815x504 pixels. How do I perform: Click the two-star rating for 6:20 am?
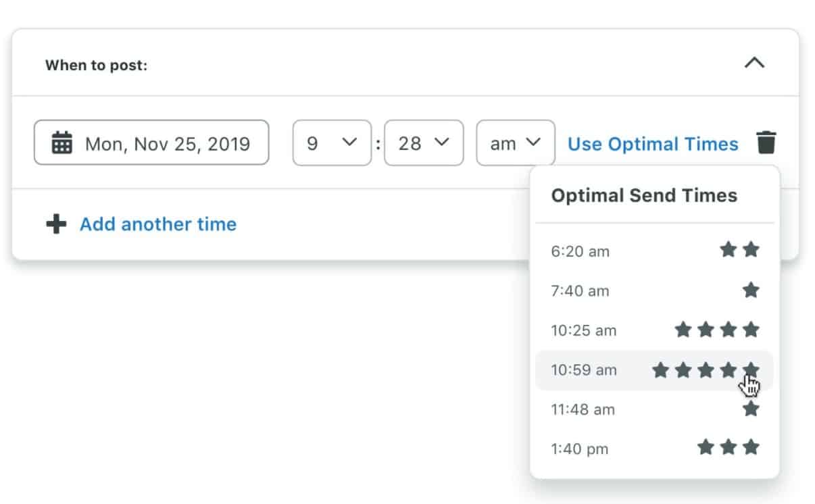click(739, 250)
